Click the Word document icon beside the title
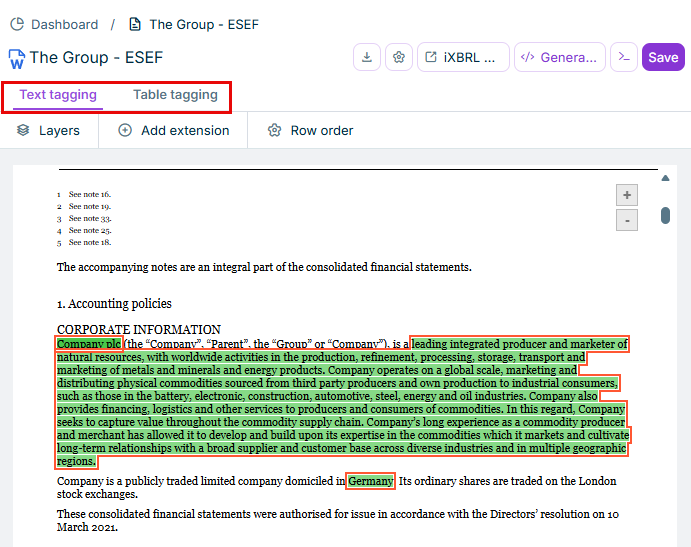 tap(17, 59)
